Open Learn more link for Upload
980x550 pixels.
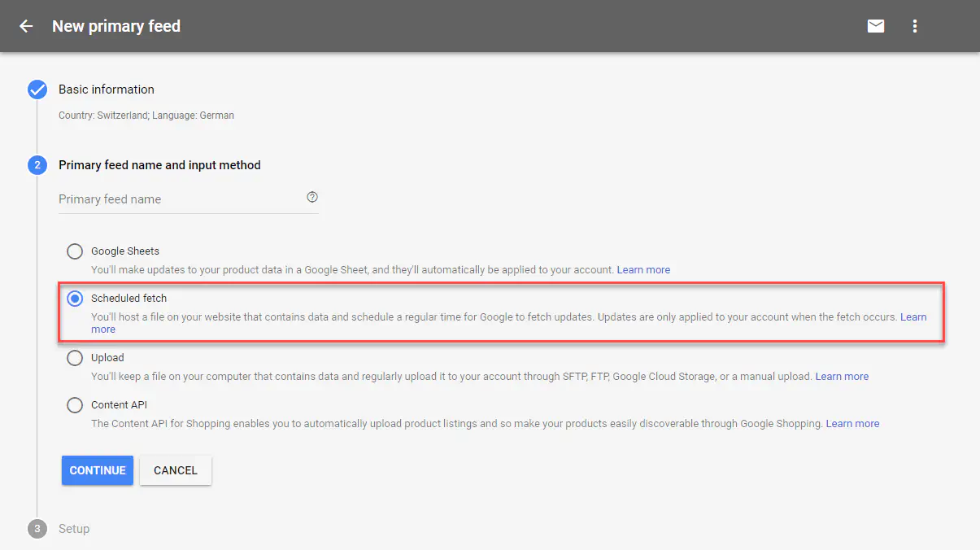tap(842, 377)
